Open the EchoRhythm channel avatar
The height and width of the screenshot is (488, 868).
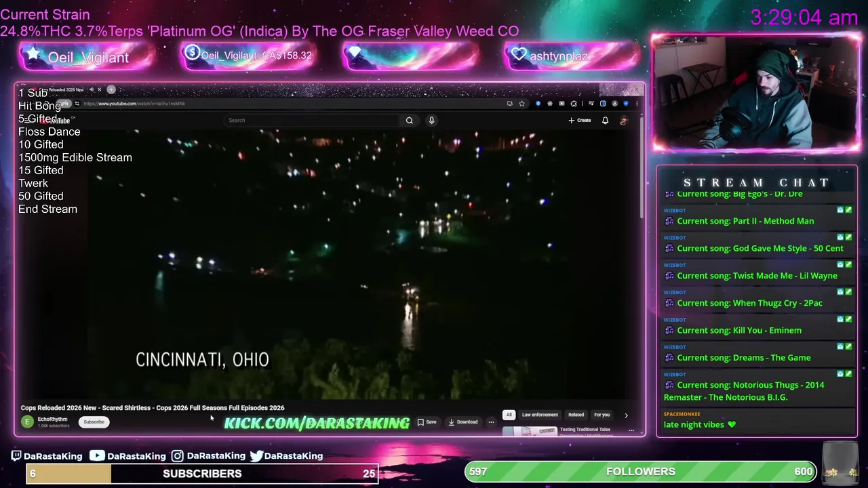27,422
